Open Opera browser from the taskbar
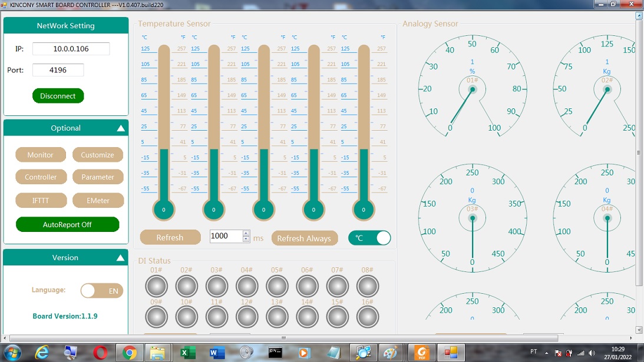 100,353
